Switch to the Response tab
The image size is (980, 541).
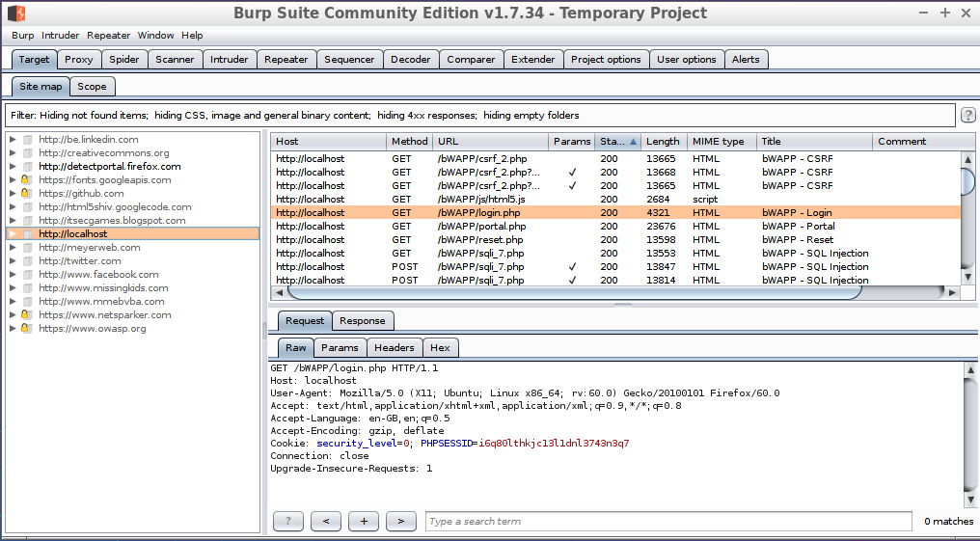point(362,321)
